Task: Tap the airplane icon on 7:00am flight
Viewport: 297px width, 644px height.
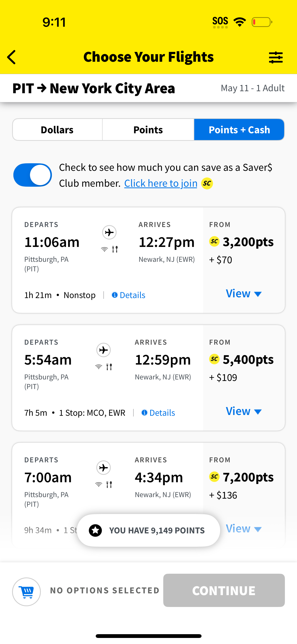Action: [104, 468]
